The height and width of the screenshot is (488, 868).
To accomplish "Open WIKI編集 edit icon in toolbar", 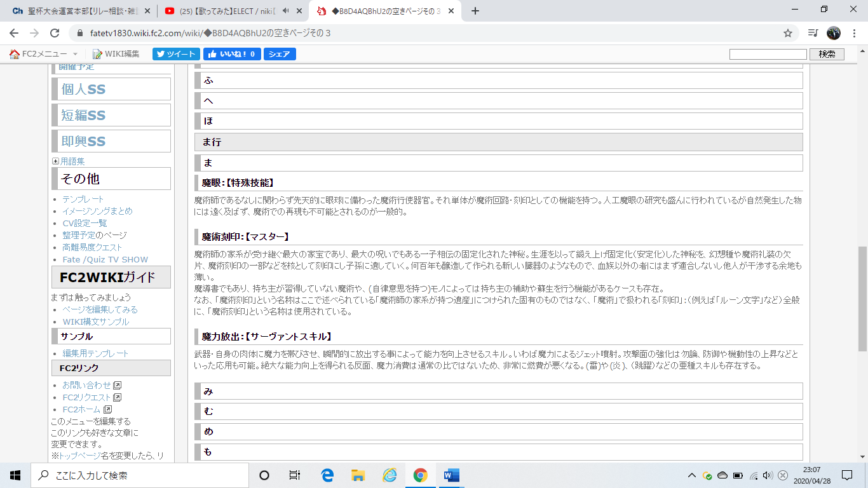I will click(116, 54).
